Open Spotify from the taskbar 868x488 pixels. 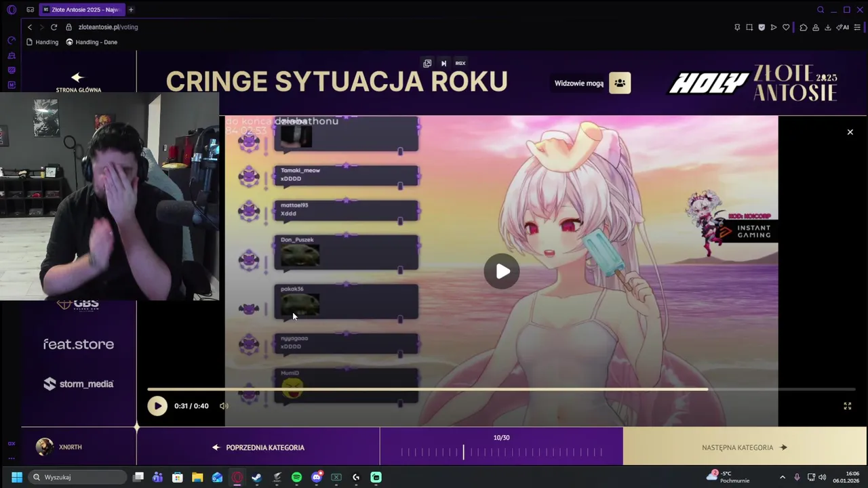(296, 477)
